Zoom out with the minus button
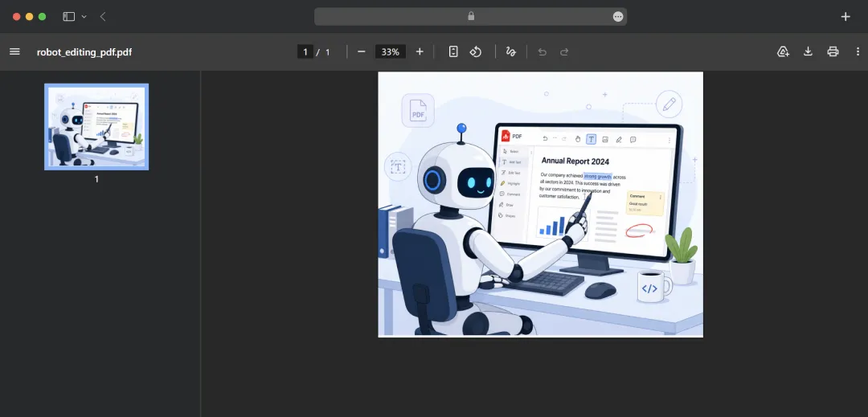 (362, 51)
